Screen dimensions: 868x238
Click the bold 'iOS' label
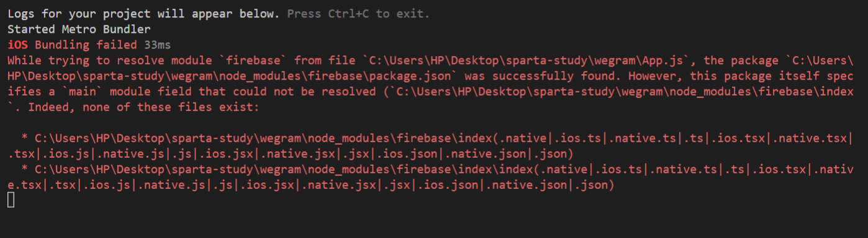[x=17, y=45]
